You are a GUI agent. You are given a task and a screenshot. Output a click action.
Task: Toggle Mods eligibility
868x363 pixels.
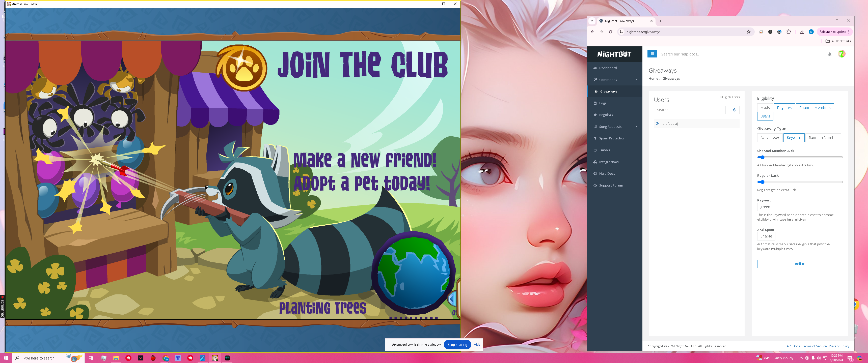tap(765, 108)
